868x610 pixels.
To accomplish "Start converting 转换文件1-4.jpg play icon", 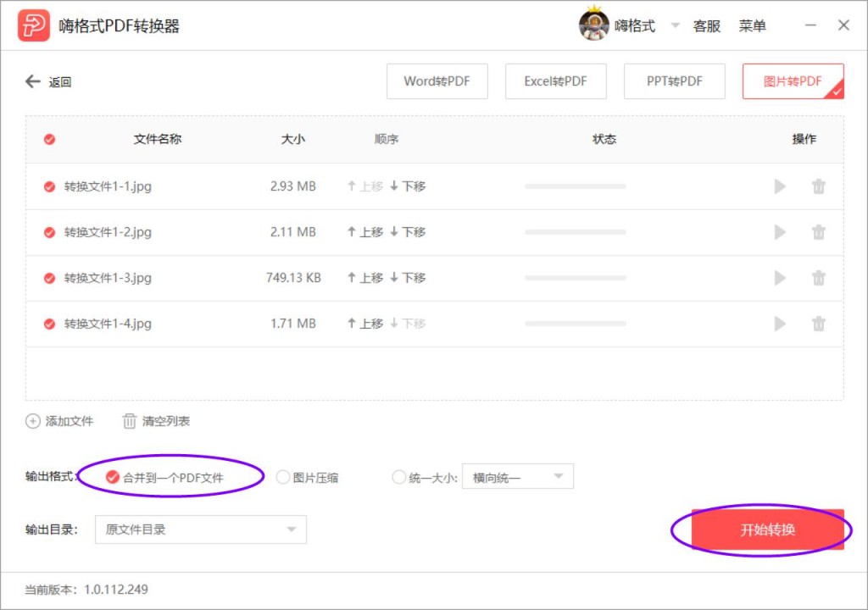I will click(780, 324).
